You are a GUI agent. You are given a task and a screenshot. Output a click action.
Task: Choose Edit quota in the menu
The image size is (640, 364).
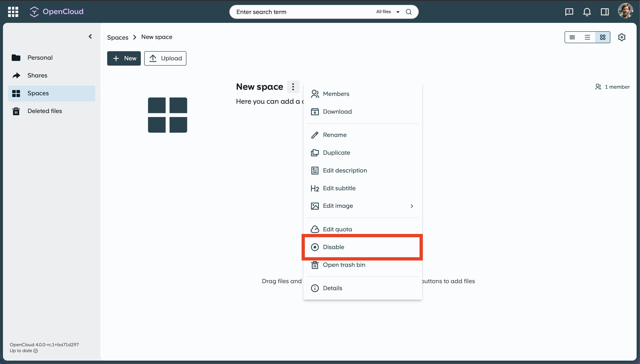tap(337, 229)
